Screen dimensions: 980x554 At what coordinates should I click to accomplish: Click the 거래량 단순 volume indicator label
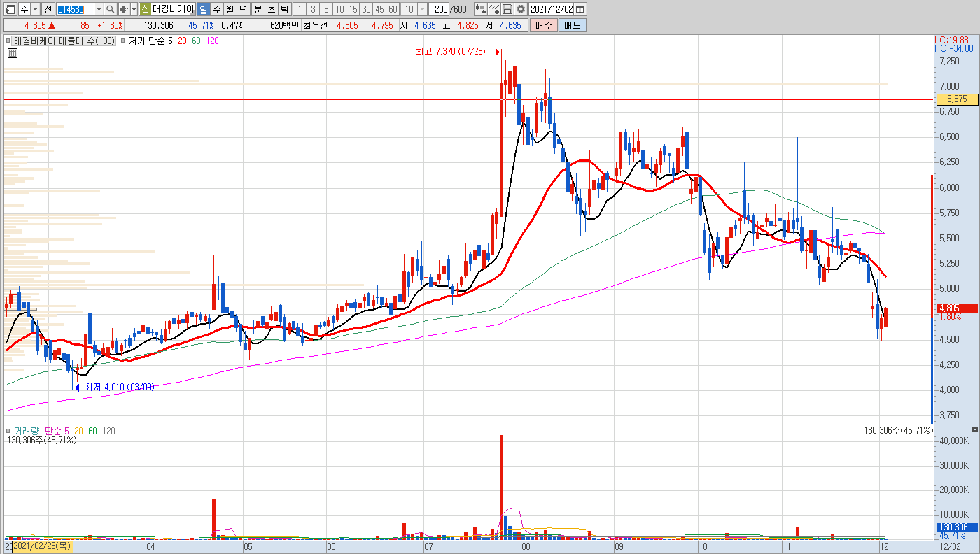(x=41, y=431)
